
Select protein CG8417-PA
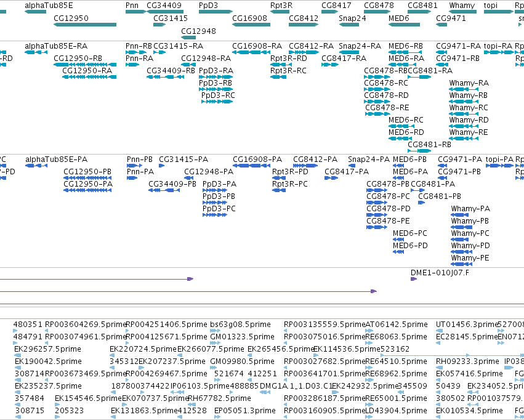click(x=347, y=172)
